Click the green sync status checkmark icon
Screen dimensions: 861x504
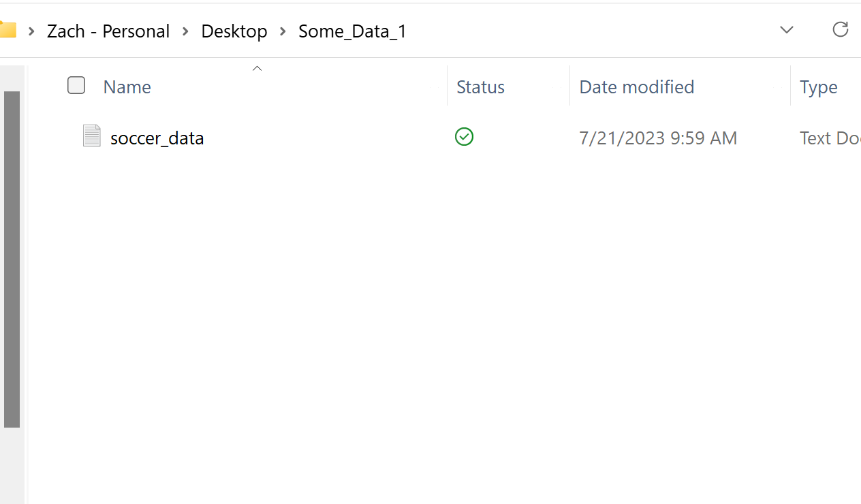(x=464, y=137)
